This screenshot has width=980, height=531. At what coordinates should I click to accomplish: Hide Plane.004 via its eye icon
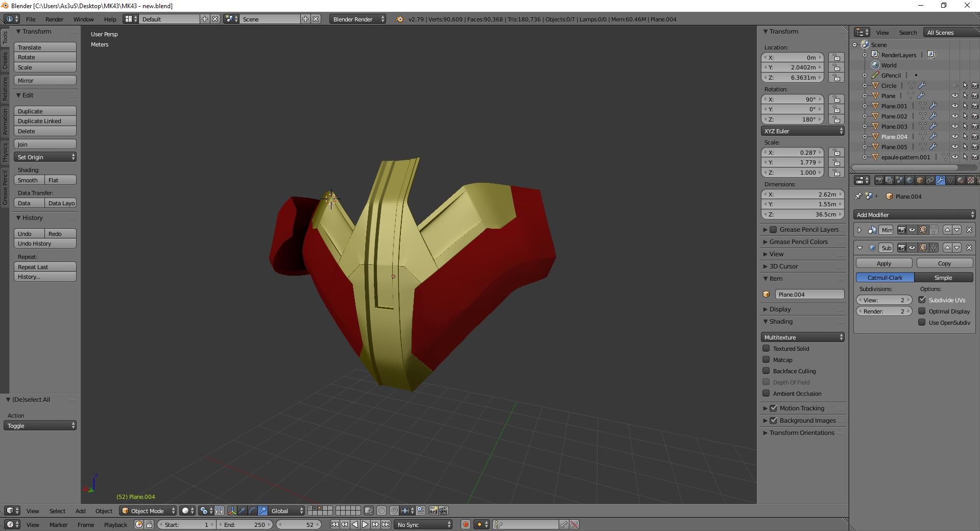[954, 136]
